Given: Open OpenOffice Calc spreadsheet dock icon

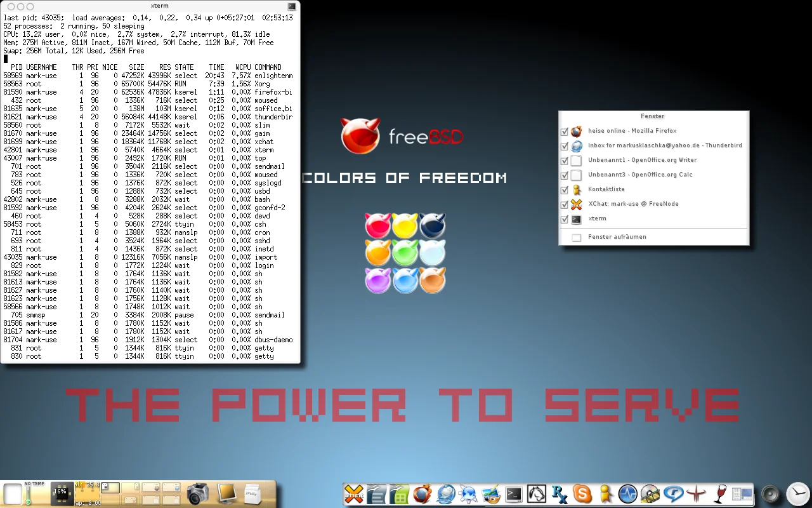Looking at the screenshot, I should 400,493.
